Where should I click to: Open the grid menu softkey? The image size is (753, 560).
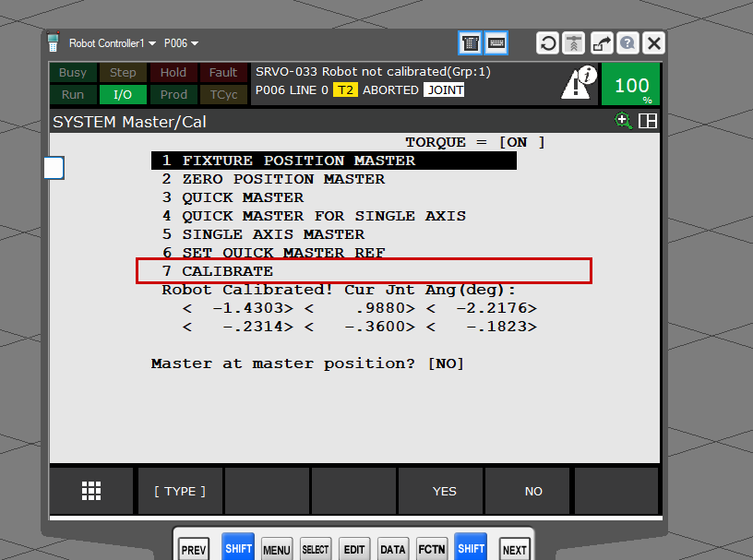point(91,491)
